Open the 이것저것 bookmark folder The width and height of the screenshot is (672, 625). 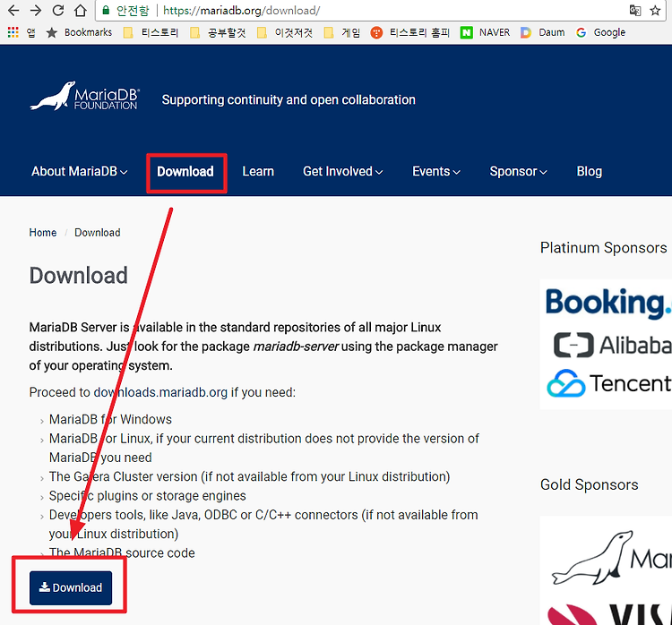pyautogui.click(x=285, y=32)
